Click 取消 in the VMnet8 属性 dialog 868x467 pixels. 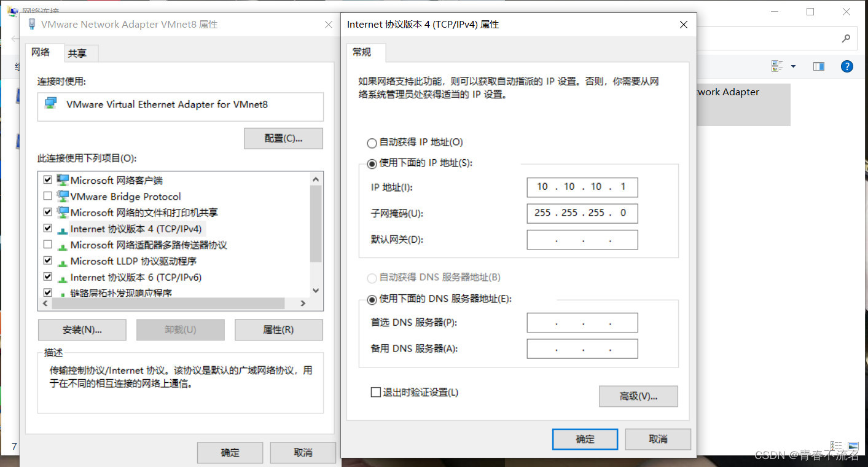coord(303,453)
